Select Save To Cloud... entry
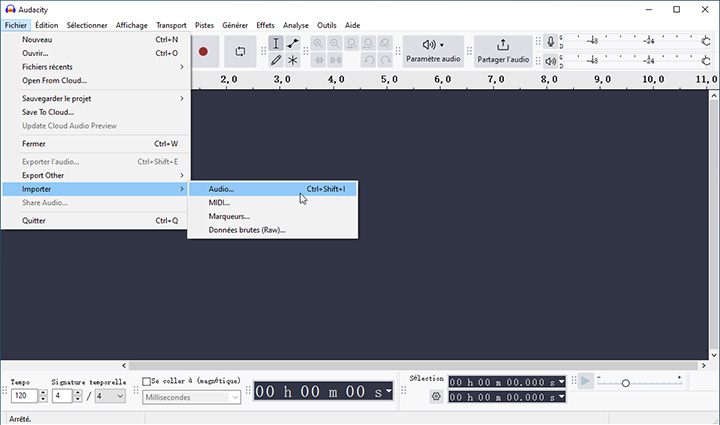The height and width of the screenshot is (425, 720). click(96, 112)
